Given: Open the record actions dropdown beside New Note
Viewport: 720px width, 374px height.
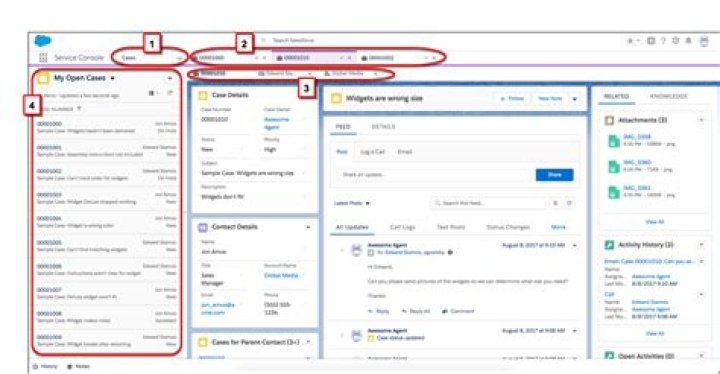Looking at the screenshot, I should (574, 99).
